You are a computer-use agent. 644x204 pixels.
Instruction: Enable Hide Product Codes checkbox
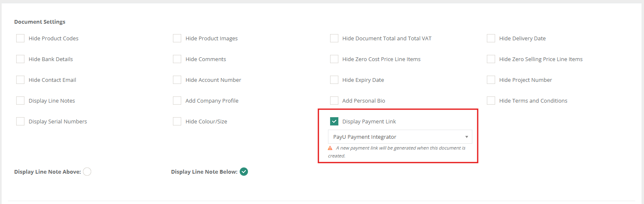pos(20,38)
